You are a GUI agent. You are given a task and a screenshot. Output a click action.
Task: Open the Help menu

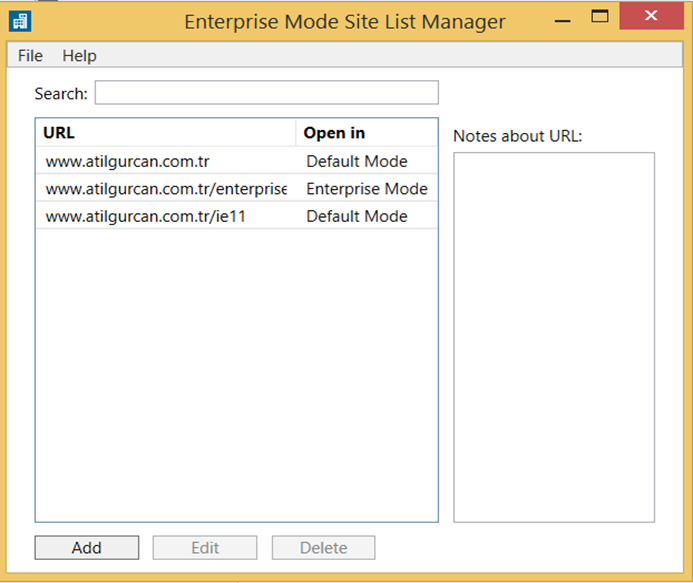[79, 56]
